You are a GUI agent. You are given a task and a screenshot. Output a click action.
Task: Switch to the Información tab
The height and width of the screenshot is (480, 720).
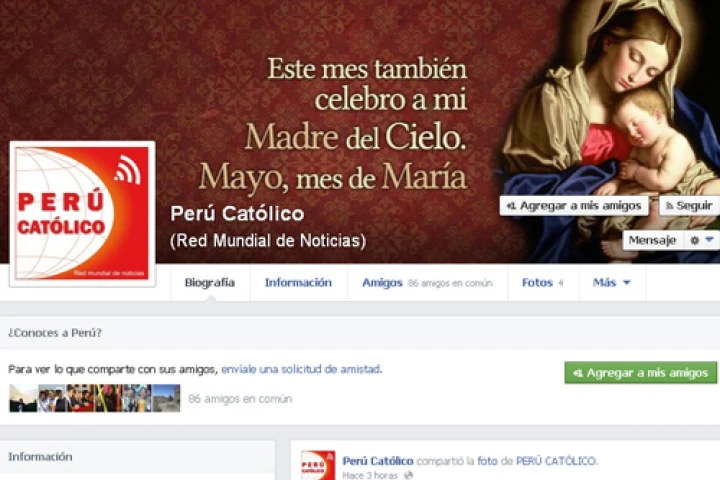(298, 282)
